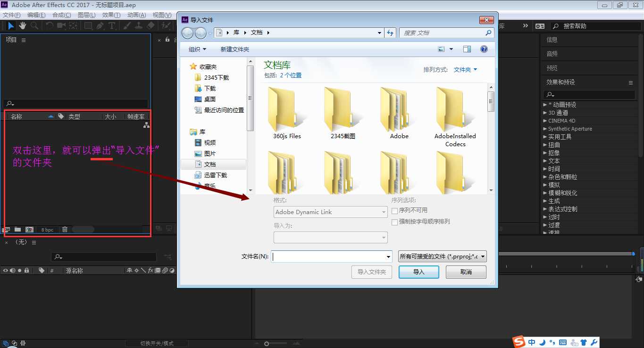
Task: Click the Back navigation arrow in import dialog
Action: pyautogui.click(x=187, y=33)
